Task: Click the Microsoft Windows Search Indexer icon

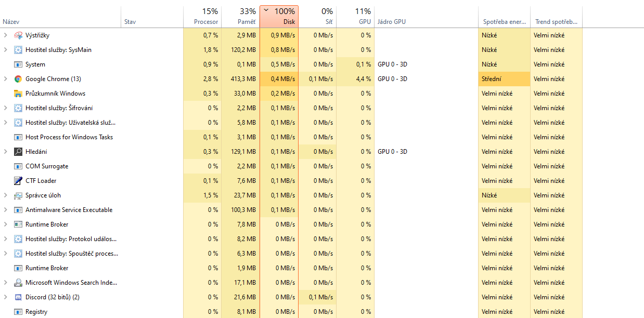Action: (18, 283)
